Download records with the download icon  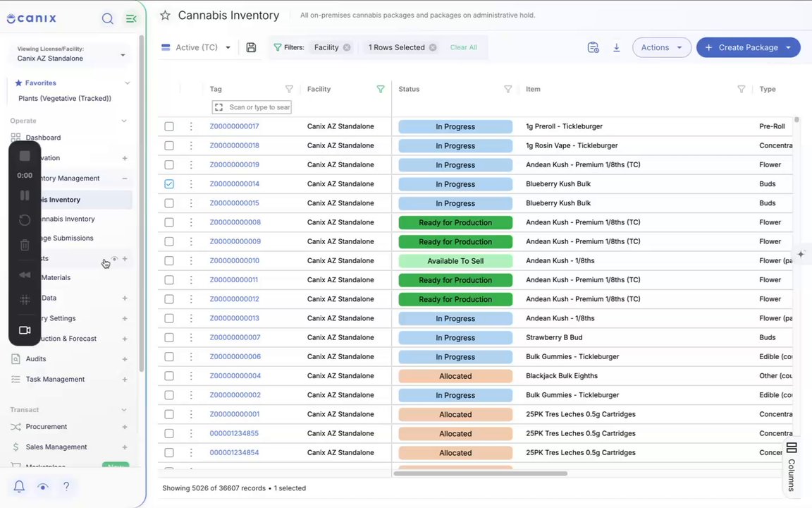[x=616, y=47]
